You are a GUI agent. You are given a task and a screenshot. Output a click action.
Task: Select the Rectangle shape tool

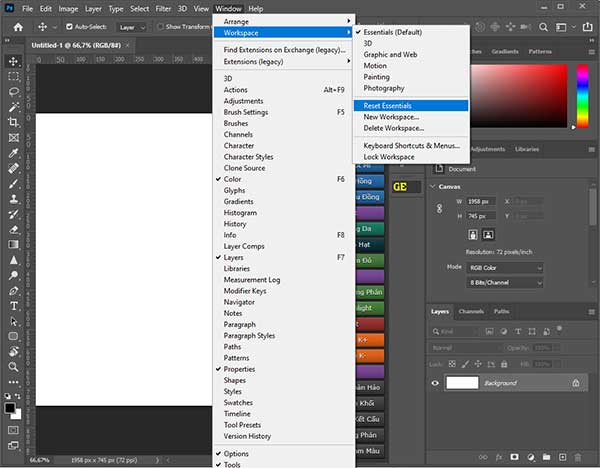pos(13,336)
